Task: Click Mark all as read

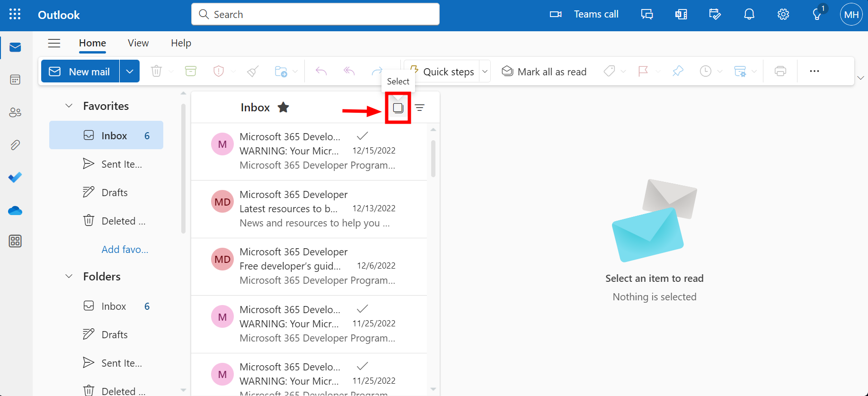Action: (544, 72)
